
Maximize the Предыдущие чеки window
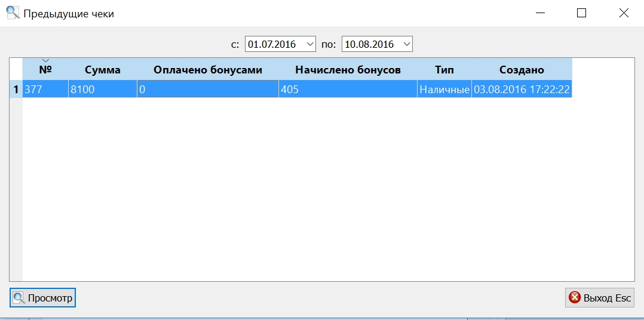point(581,13)
